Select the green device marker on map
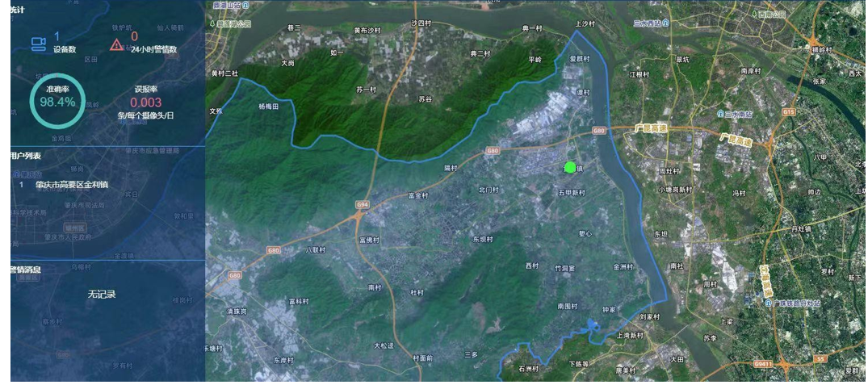868x389 pixels. (x=570, y=167)
